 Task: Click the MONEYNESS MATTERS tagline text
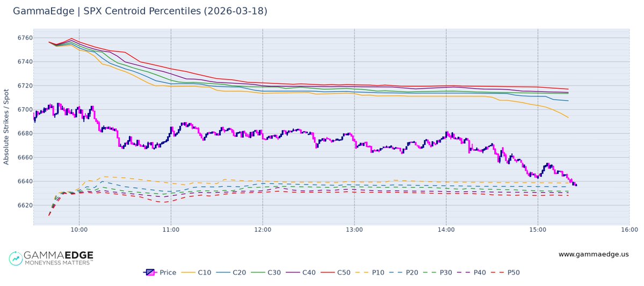pyautogui.click(x=59, y=262)
